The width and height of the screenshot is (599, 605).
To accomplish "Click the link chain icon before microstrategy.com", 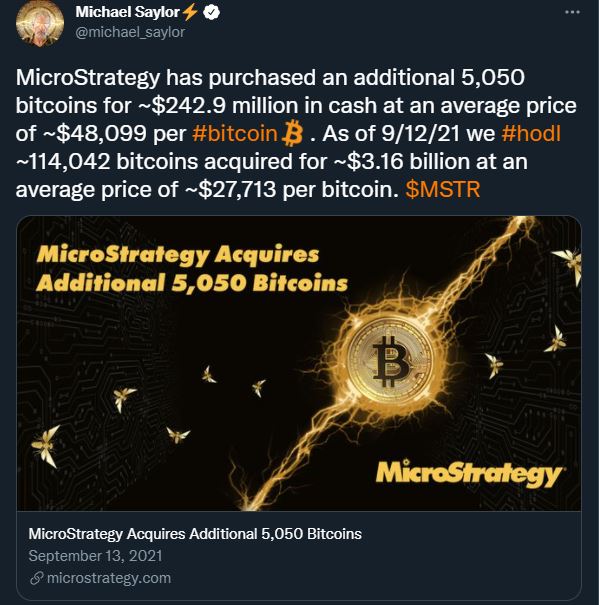I will tap(36, 578).
